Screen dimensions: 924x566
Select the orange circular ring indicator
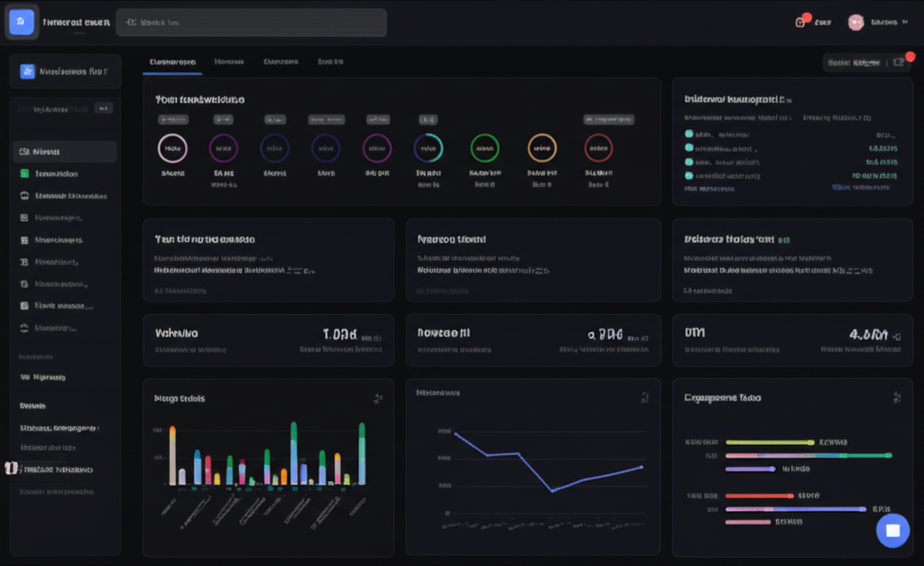click(542, 148)
